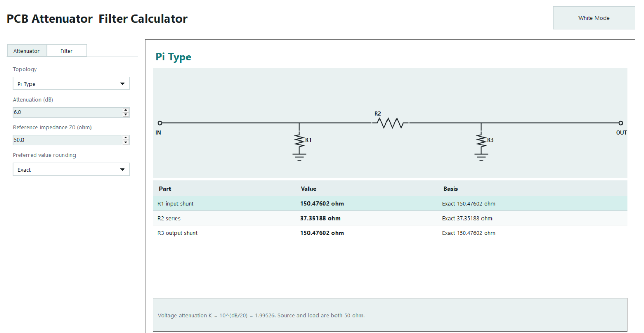Click the voltage attenuation K note text
Screen dimensions: 644x333
pyautogui.click(x=261, y=315)
